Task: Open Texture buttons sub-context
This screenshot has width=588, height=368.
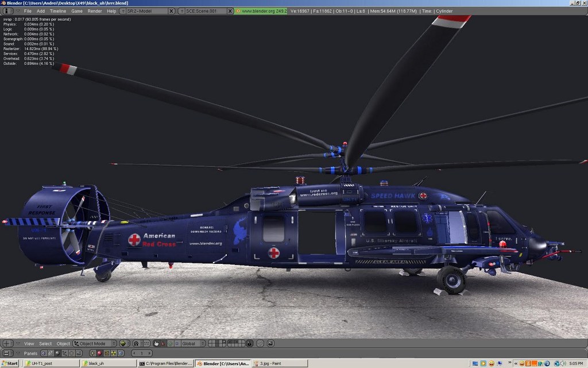Action: tap(106, 354)
